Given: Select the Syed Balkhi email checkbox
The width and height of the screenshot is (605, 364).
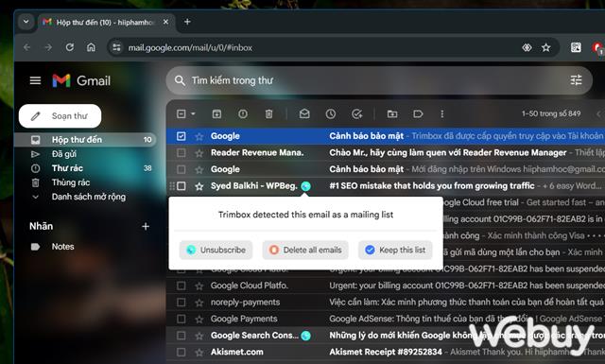Looking at the screenshot, I should pos(181,186).
